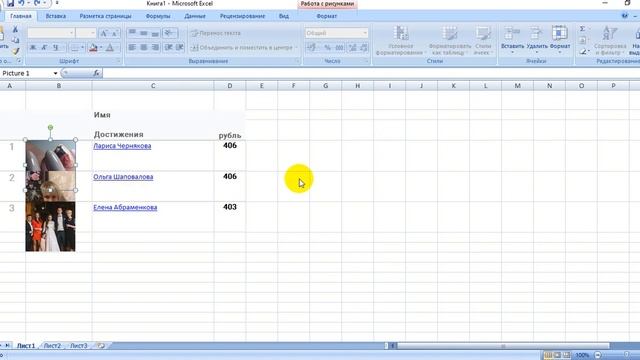Click Increase Indent icon
This screenshot has height=360, width=640.
(180, 48)
